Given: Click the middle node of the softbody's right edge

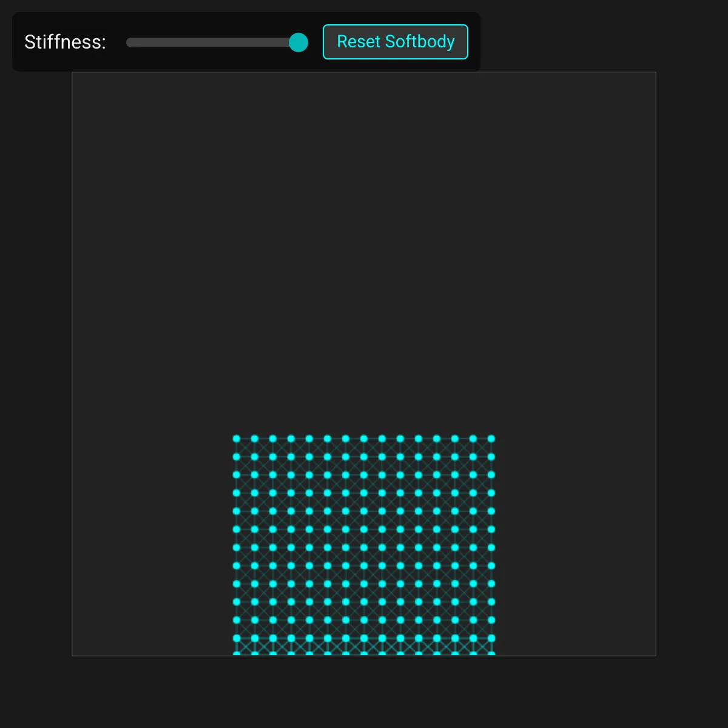Looking at the screenshot, I should coord(491,548).
